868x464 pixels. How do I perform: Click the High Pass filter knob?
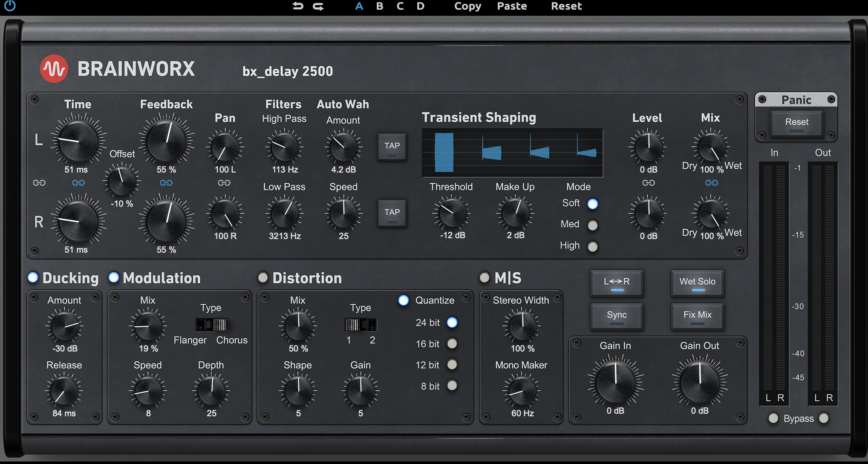click(x=285, y=147)
